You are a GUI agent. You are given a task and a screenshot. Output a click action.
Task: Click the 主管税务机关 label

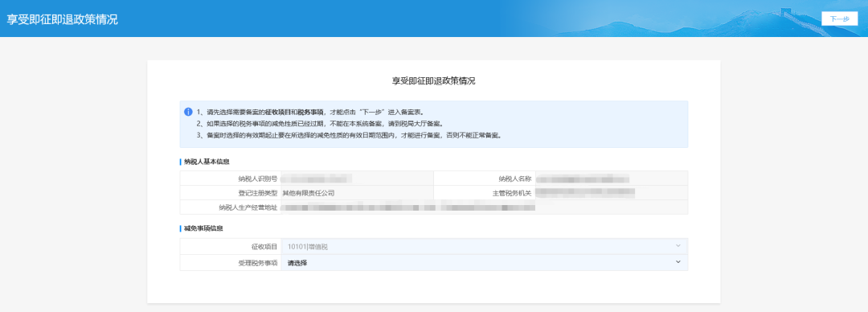pyautogui.click(x=512, y=194)
